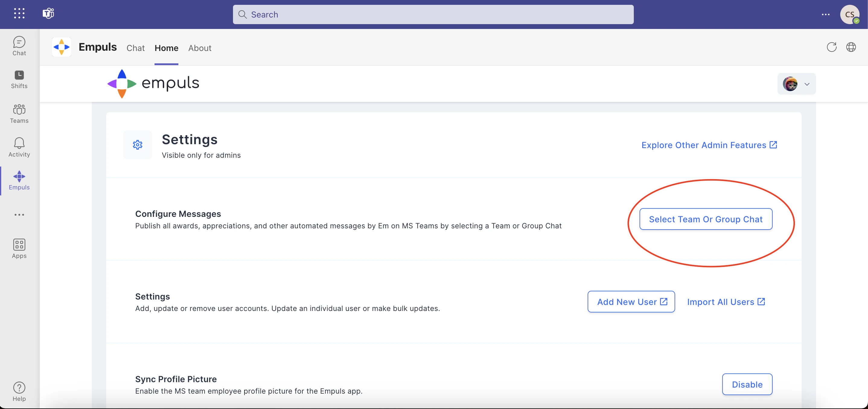Disable Sync Profile Picture
The width and height of the screenshot is (868, 409).
tap(747, 385)
